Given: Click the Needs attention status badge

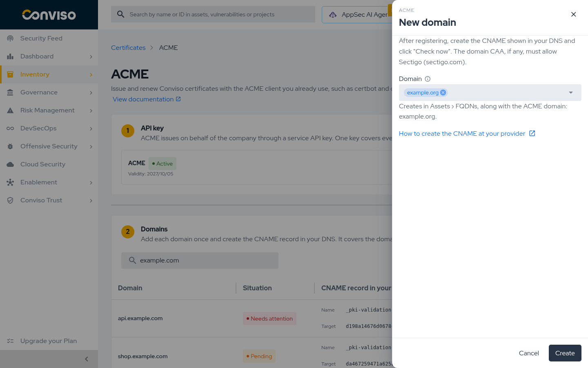Looking at the screenshot, I should [269, 319].
